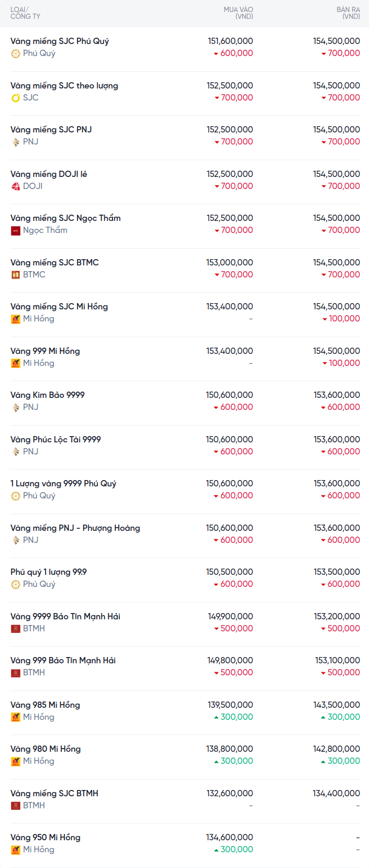The image size is (369, 868).
Task: Sort by the BÁN RA (VND) column header
Action: tap(348, 13)
